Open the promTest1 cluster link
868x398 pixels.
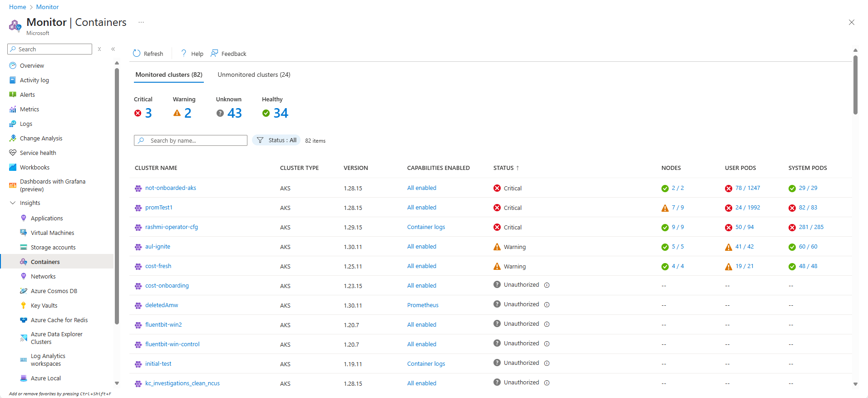pyautogui.click(x=159, y=208)
